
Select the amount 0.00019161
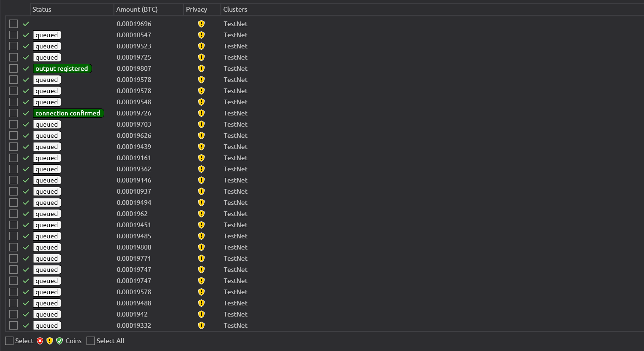pyautogui.click(x=134, y=158)
